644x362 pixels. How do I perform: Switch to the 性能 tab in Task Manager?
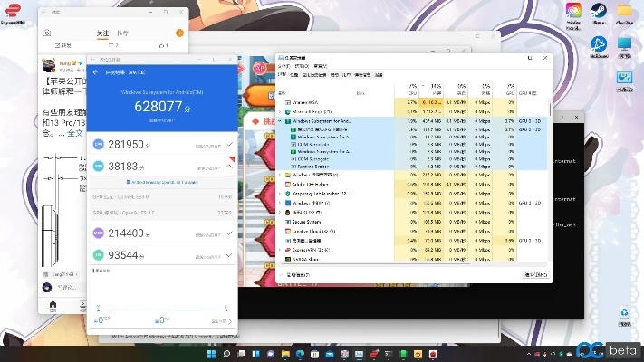[294, 75]
